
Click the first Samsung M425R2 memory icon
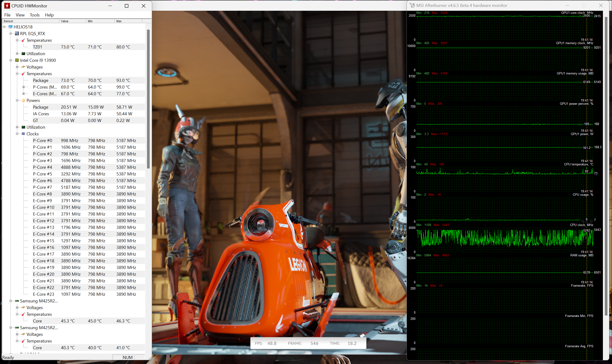[x=17, y=301]
